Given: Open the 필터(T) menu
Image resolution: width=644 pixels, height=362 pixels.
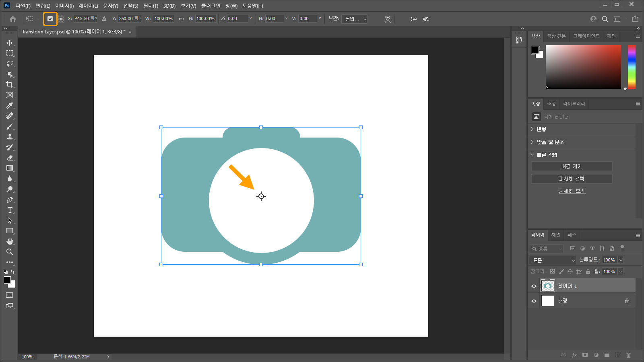Looking at the screenshot, I should (151, 6).
